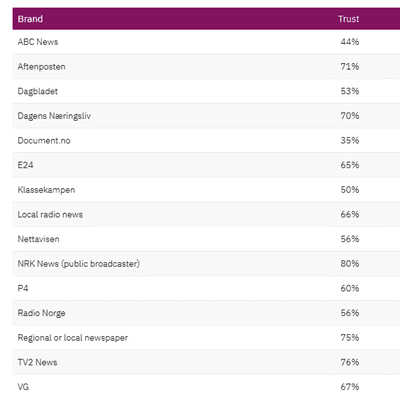The image size is (400, 400).
Task: Click the 80% trust value
Action: (x=350, y=264)
